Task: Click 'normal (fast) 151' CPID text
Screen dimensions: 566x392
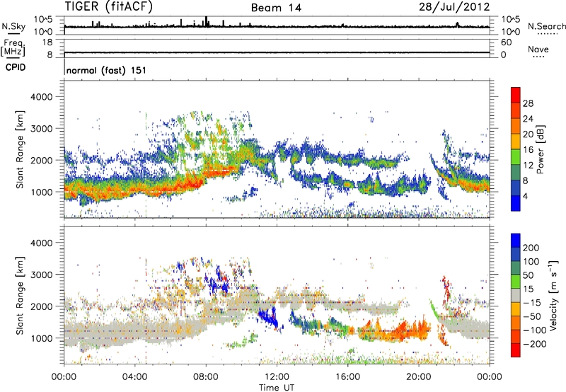Action: pos(107,70)
